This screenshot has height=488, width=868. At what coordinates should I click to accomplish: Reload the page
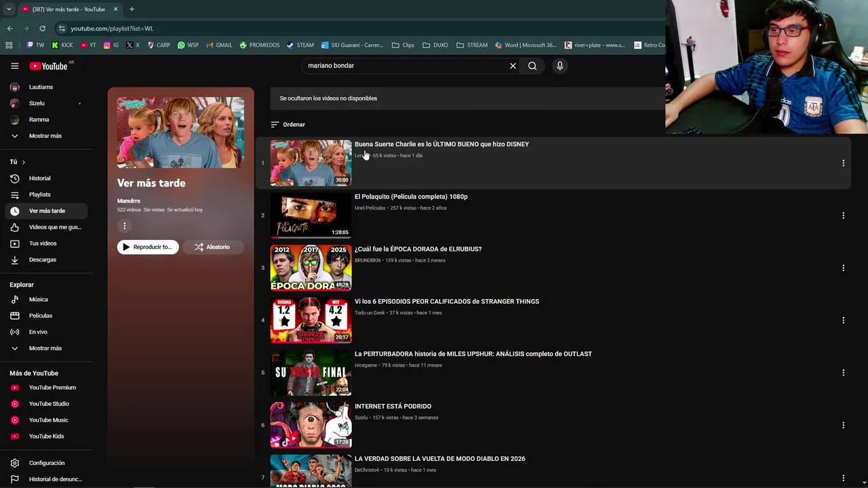coord(42,28)
